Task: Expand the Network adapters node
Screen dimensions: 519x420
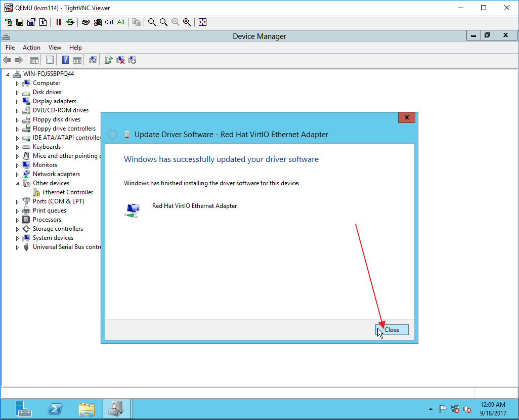Action: [x=17, y=175]
